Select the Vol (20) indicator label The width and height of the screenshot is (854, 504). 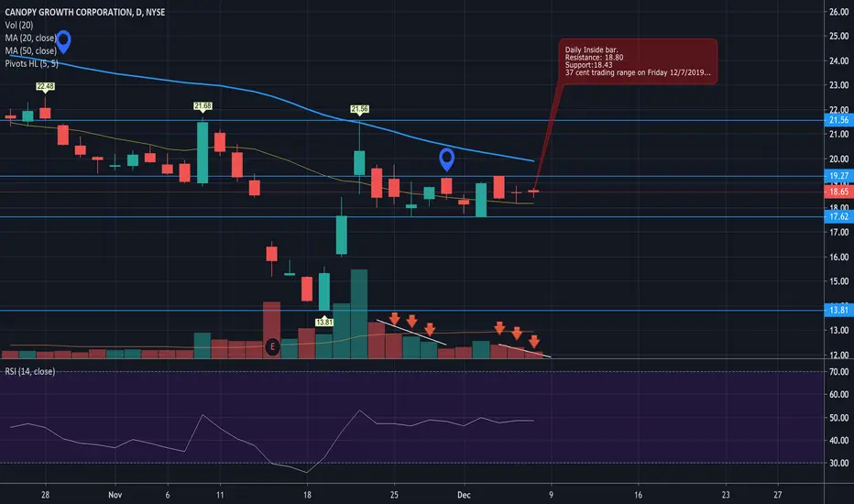[19, 25]
